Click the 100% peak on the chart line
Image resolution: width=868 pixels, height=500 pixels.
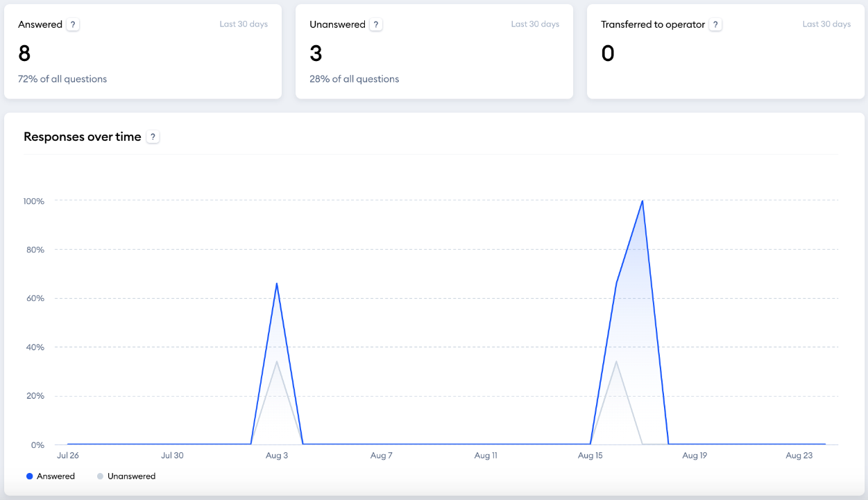(x=643, y=201)
